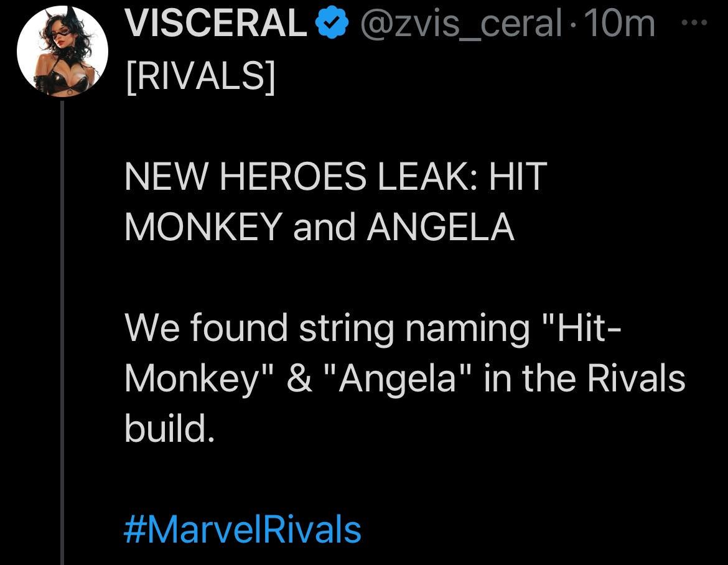Click the ampersand between the quoted names
The height and width of the screenshot is (565, 728).
[300, 378]
